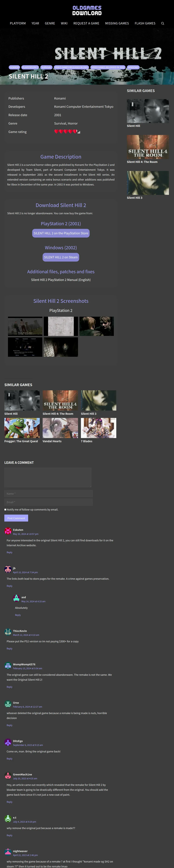Open the Year menu

coord(35,23)
